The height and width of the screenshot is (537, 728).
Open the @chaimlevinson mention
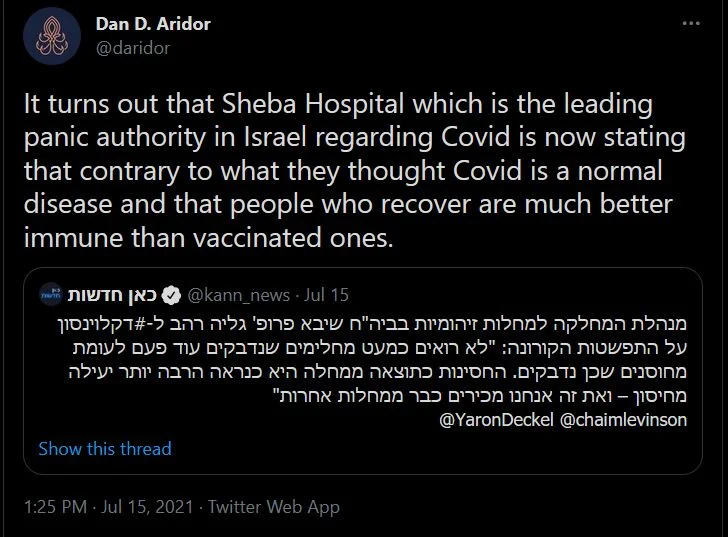(616, 420)
